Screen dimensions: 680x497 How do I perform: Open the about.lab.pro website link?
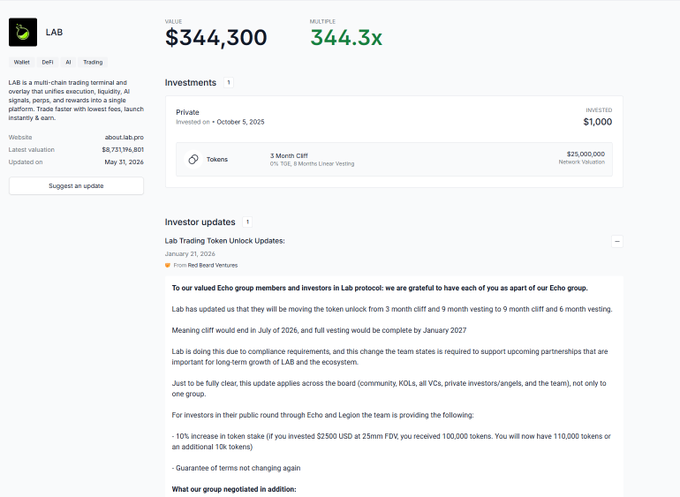coord(124,137)
